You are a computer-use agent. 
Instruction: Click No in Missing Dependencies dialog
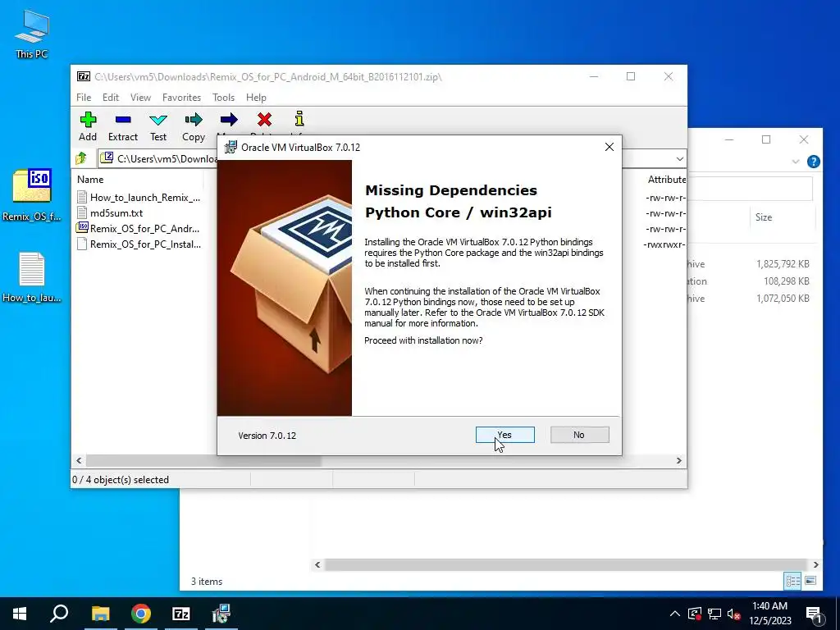point(579,435)
